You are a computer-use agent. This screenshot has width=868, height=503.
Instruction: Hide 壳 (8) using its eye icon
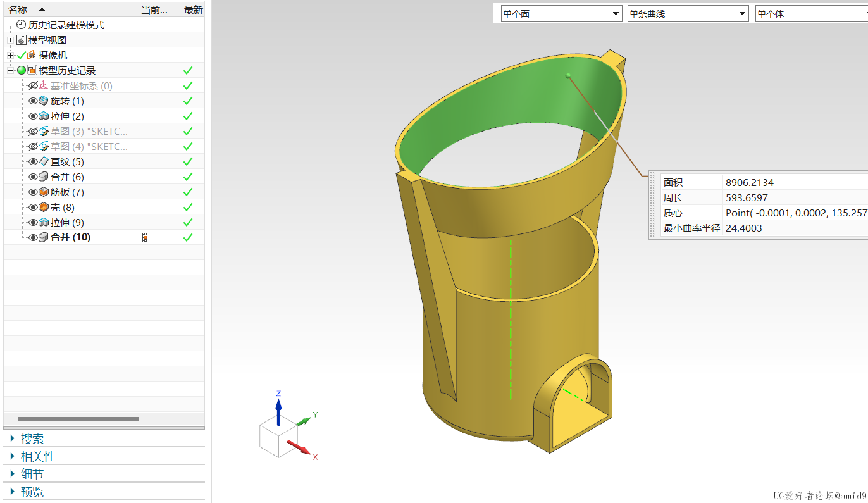click(x=33, y=207)
